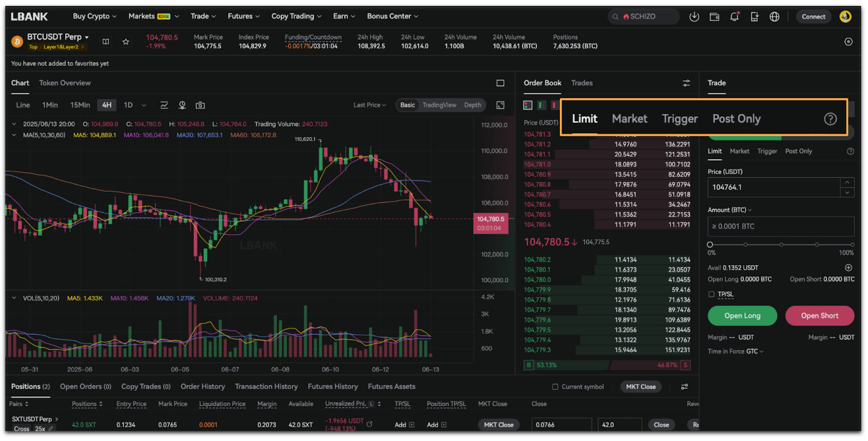This screenshot has height=441, width=868.
Task: Open chart indicators icon in toolbar
Action: coord(164,105)
